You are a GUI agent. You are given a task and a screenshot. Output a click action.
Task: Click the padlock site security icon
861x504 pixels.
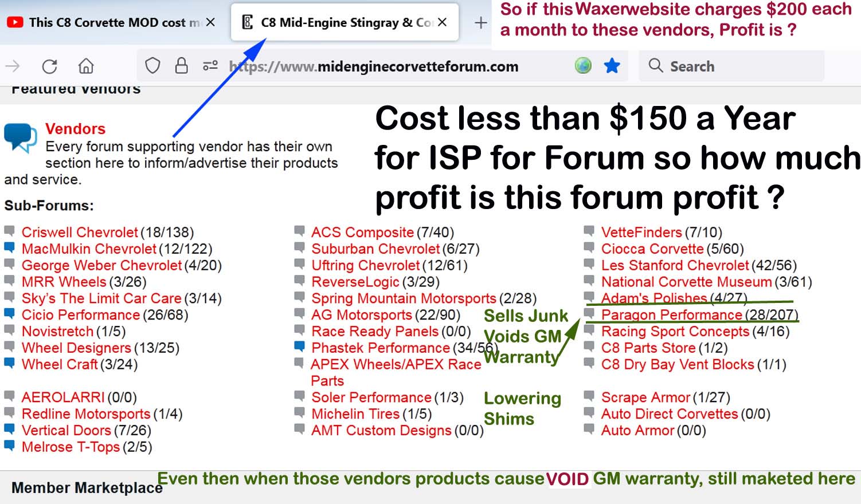(x=181, y=66)
